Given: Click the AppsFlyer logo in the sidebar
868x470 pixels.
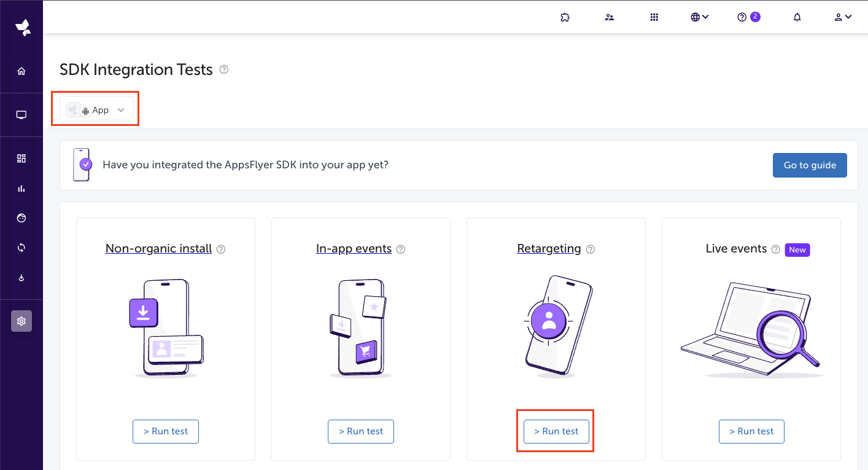Looking at the screenshot, I should 23,28.
